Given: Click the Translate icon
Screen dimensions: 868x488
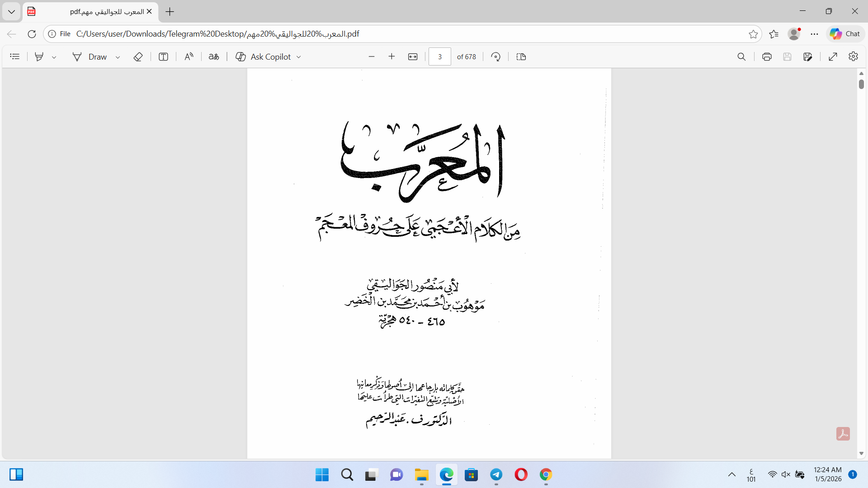Looking at the screenshot, I should click(214, 56).
